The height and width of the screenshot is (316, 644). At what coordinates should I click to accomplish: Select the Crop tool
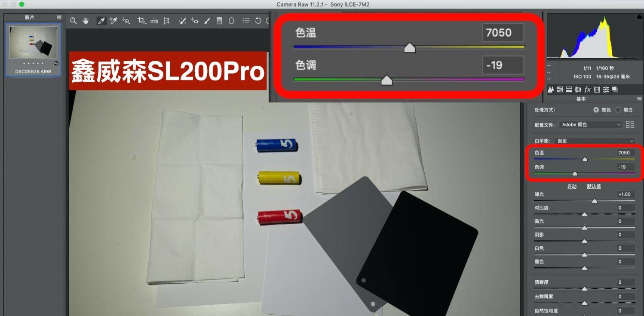[141, 21]
